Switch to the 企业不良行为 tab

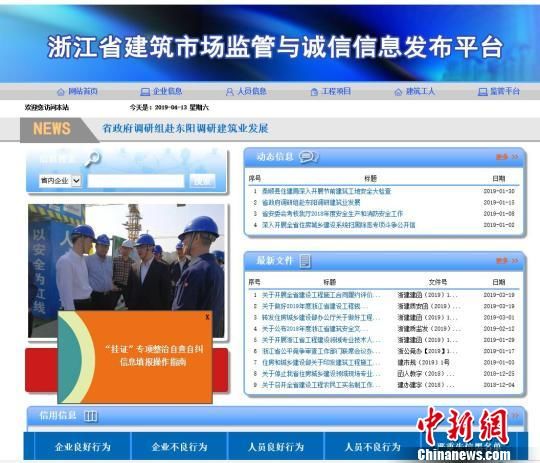(179, 447)
